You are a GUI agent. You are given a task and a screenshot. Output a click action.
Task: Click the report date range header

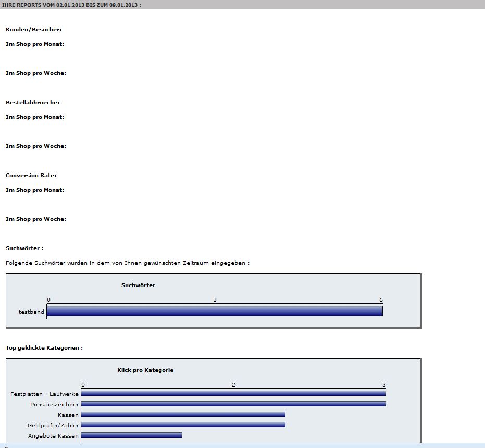click(71, 4)
